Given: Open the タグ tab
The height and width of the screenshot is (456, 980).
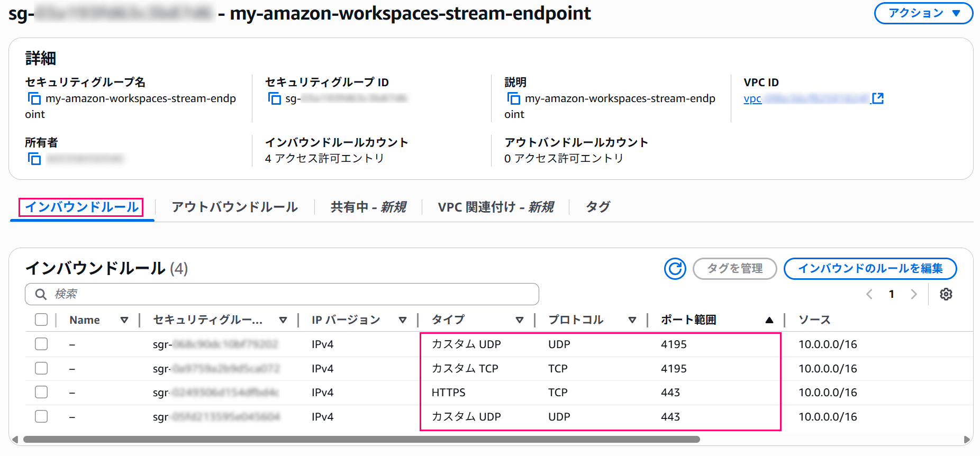Looking at the screenshot, I should point(598,207).
